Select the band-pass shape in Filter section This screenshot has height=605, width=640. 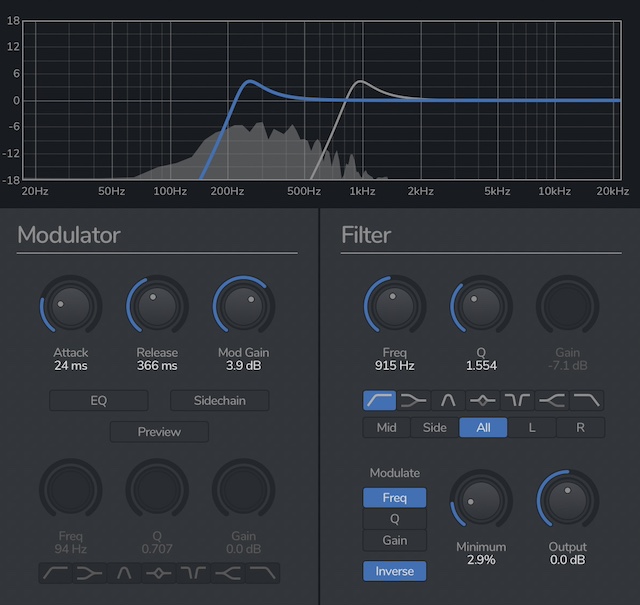(x=449, y=400)
